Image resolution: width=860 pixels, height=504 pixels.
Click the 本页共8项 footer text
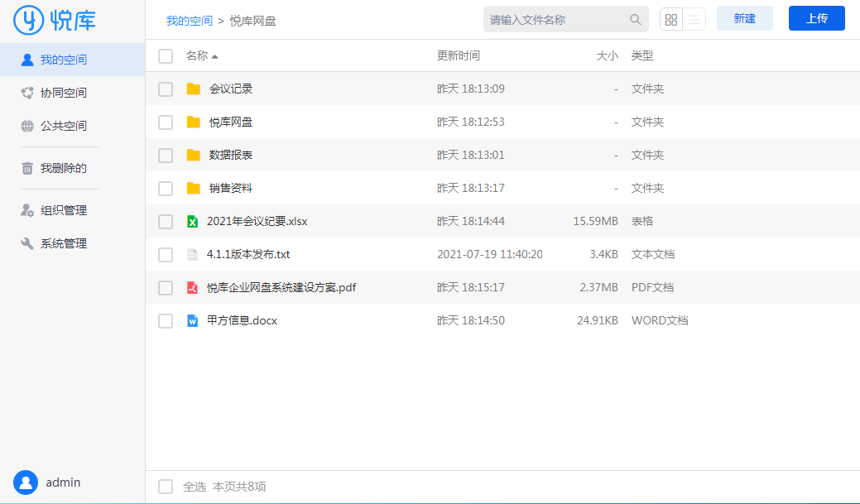click(239, 487)
